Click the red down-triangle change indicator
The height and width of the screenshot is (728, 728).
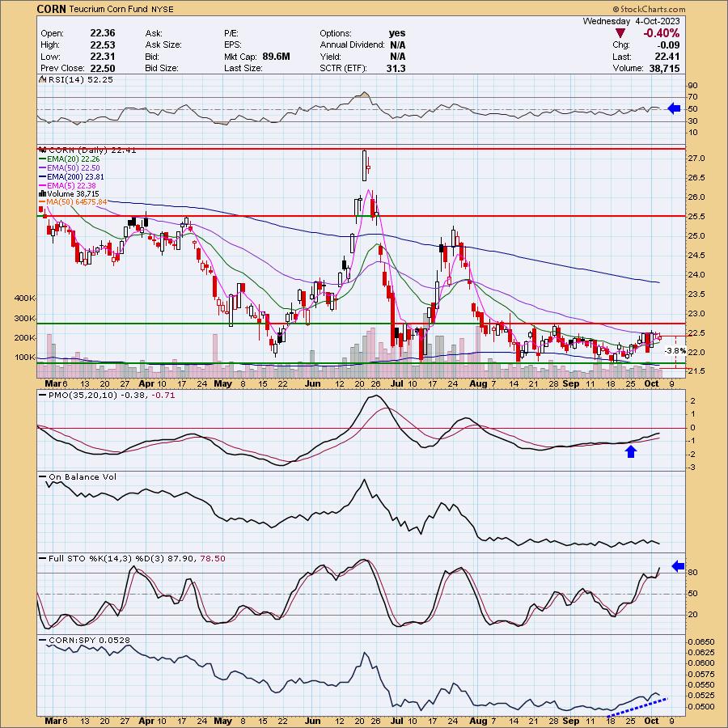coord(620,33)
